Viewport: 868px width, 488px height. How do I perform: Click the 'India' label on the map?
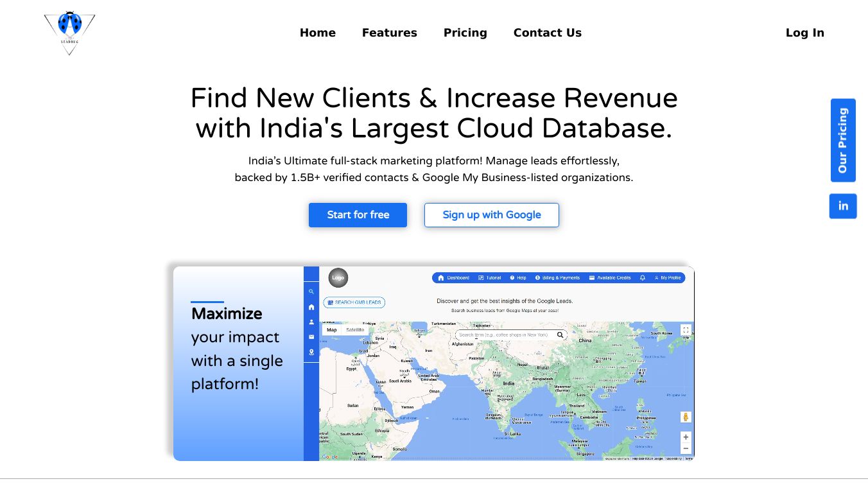[508, 383]
